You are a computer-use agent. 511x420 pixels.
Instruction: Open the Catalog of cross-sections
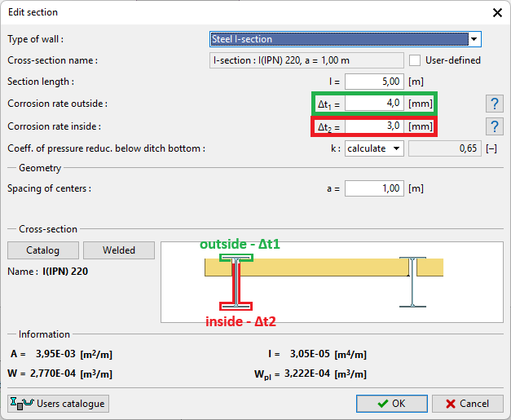[x=42, y=250]
